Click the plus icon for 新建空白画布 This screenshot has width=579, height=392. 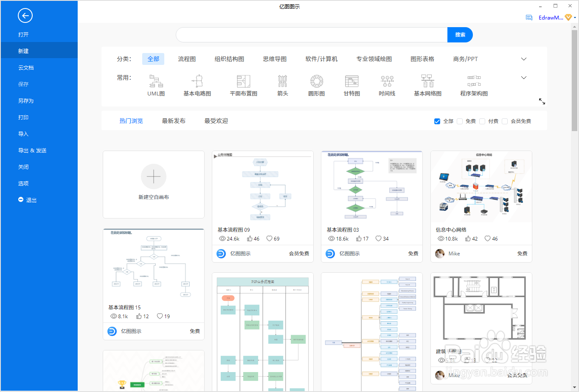pyautogui.click(x=154, y=176)
